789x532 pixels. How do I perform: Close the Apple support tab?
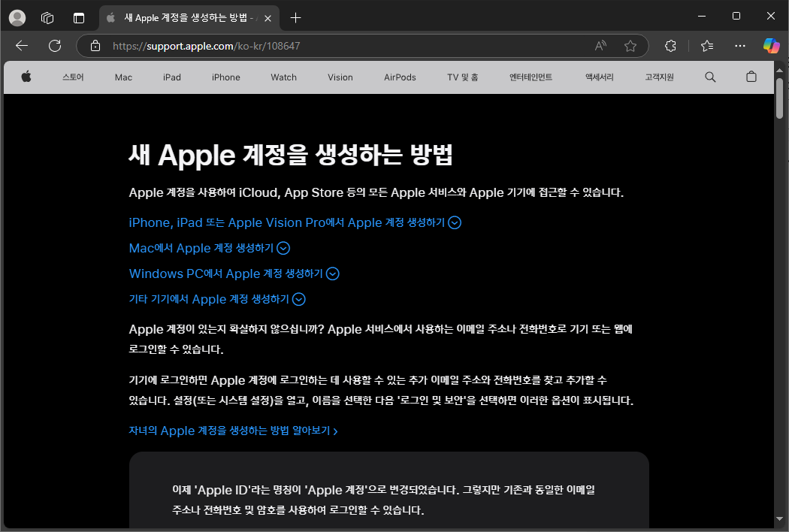268,18
